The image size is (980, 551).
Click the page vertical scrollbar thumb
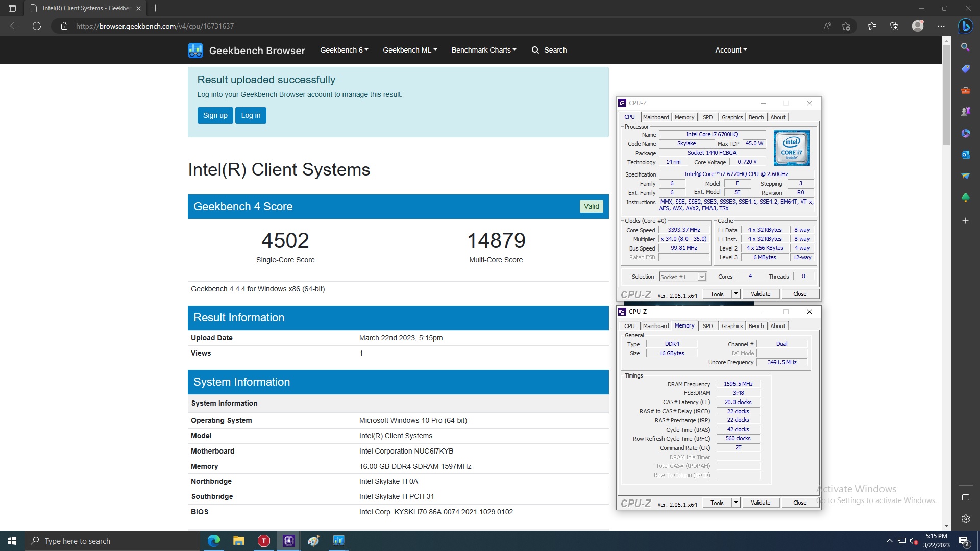pos(946,95)
